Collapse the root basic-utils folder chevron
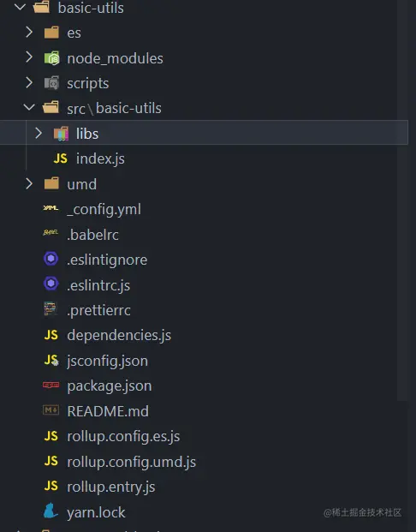 coord(20,7)
